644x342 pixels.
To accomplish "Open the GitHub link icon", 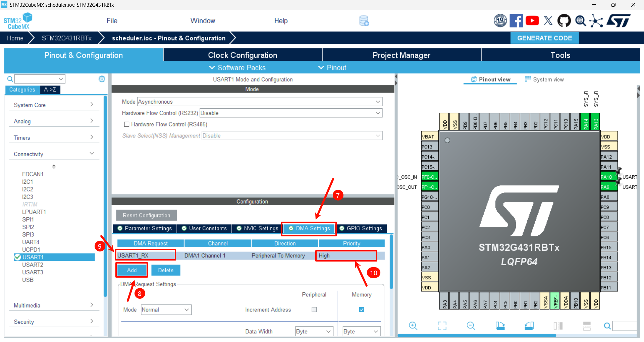I will pyautogui.click(x=564, y=20).
